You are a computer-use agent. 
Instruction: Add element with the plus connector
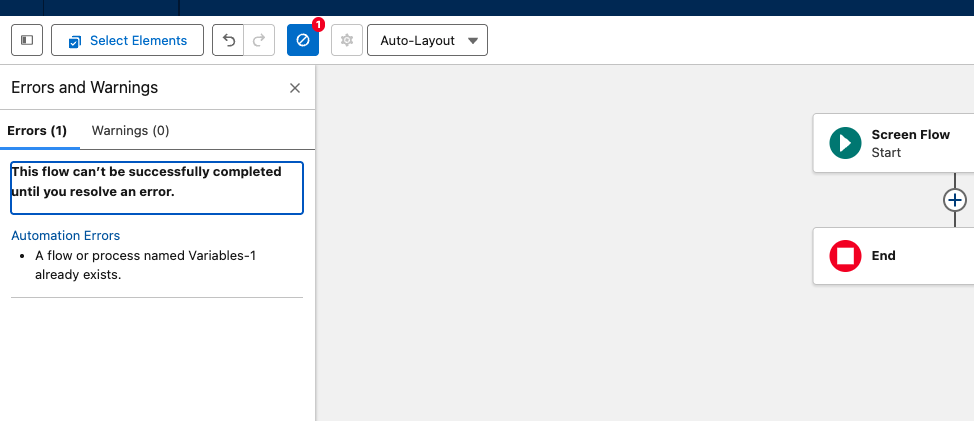point(955,201)
